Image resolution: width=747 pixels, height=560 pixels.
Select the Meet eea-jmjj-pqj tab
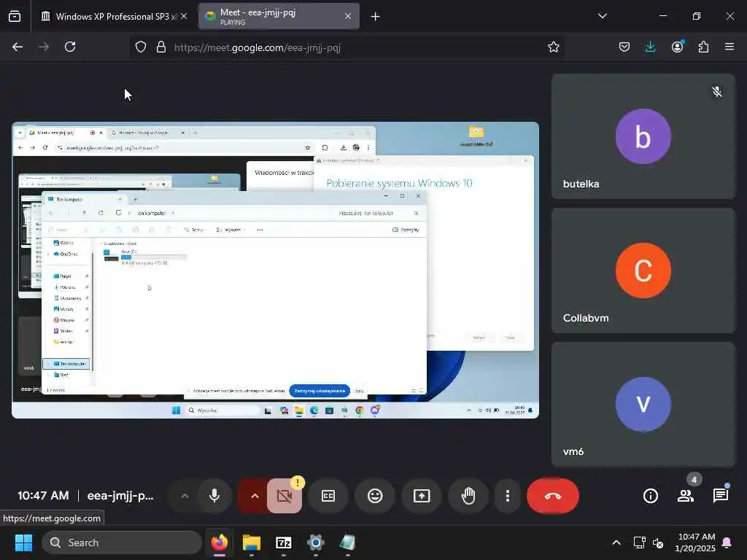[279, 16]
